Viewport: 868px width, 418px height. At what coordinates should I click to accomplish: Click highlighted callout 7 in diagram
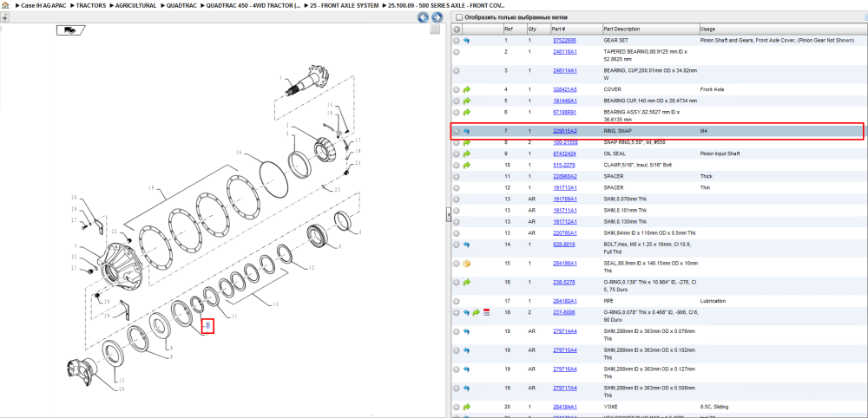tap(207, 326)
